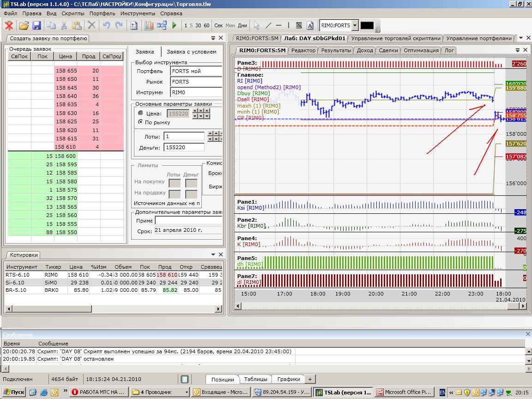
Task: Switch to the 'Оптимизация' tab
Action: point(420,50)
